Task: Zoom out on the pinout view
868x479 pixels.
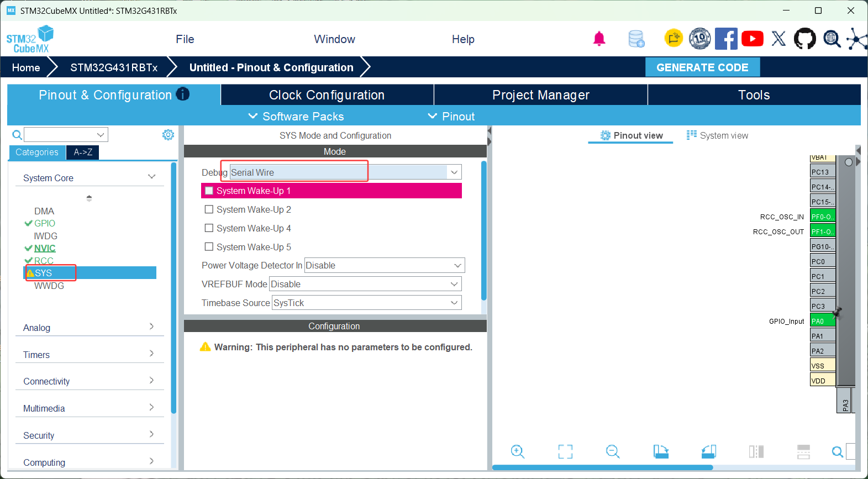Action: coord(613,451)
